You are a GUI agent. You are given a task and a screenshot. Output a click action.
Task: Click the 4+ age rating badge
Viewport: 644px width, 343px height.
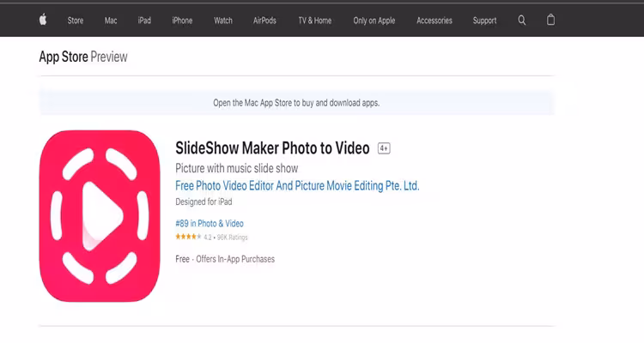click(x=384, y=148)
